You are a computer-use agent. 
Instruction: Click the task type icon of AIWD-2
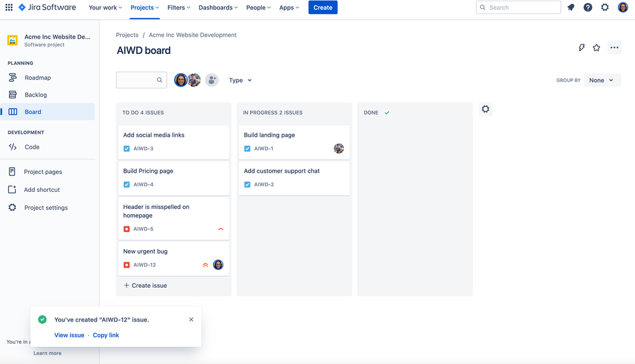247,185
